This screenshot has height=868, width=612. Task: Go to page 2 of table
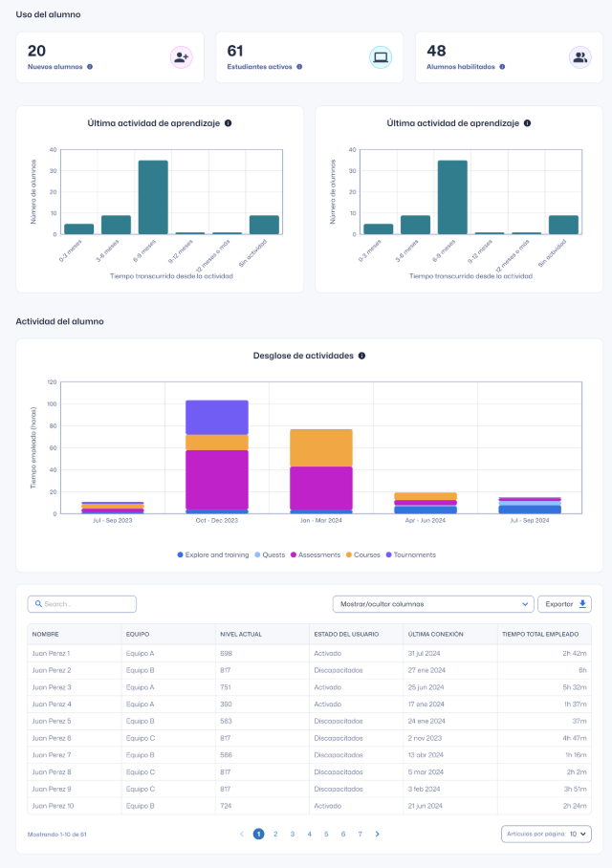pos(275,834)
